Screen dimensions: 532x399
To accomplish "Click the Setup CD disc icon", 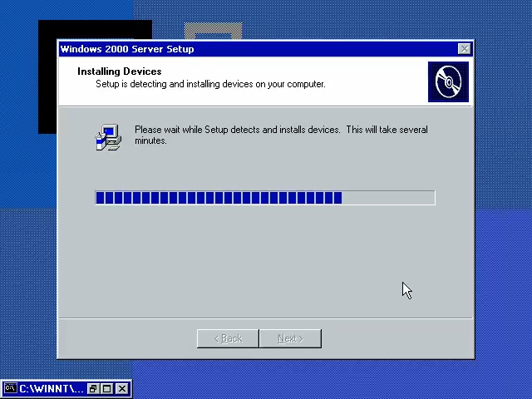I will point(448,81).
